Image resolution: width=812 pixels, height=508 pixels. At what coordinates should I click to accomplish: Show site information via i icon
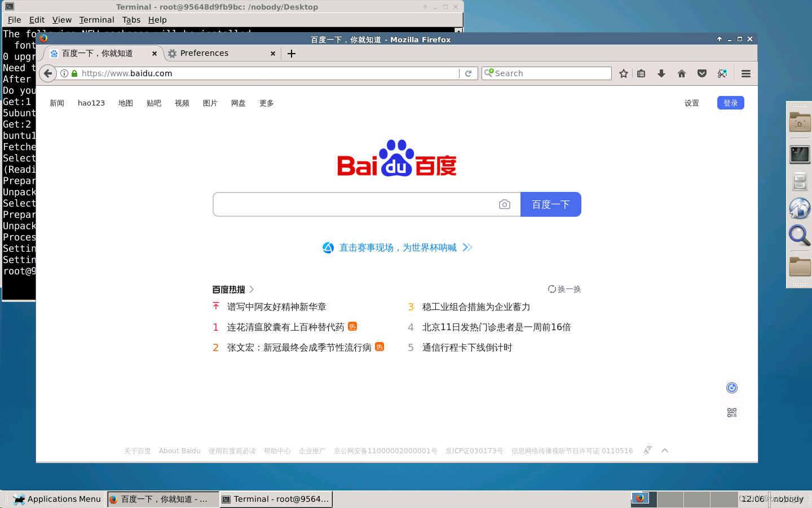[64, 73]
